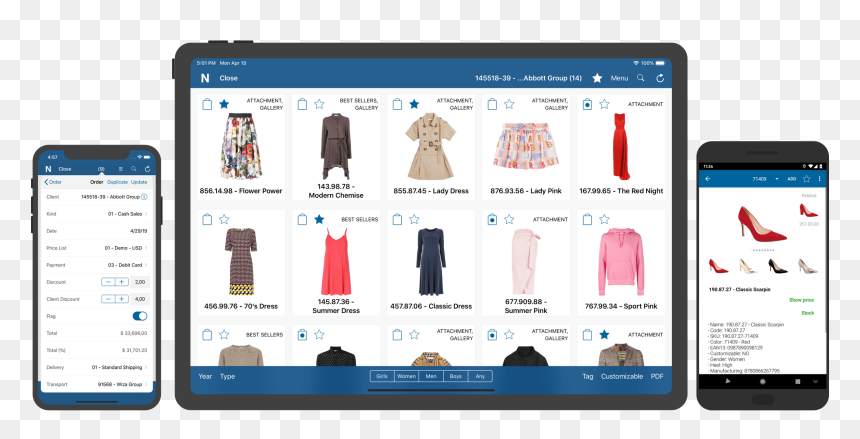Tap the N logo in the tablet header
The height and width of the screenshot is (439, 860).
coord(205,78)
